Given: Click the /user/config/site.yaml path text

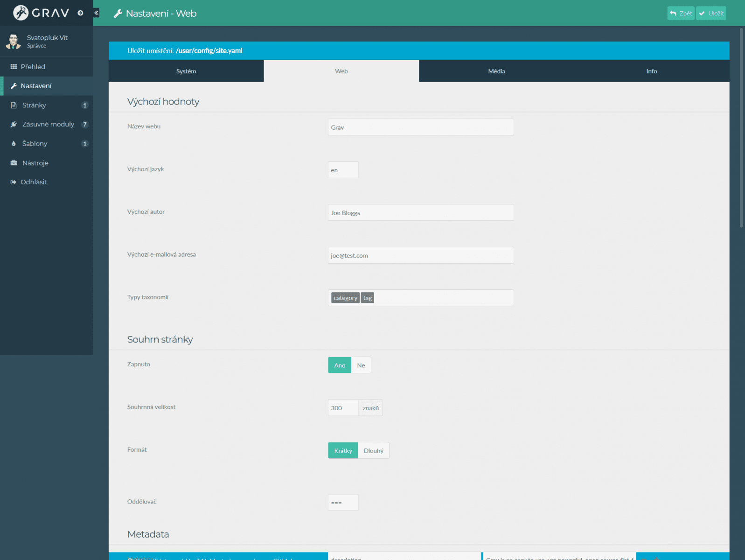Looking at the screenshot, I should pos(209,51).
